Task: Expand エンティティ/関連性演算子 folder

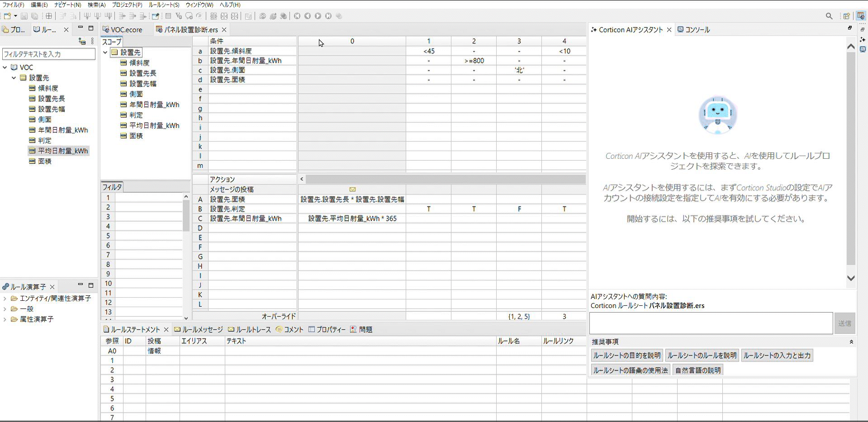Action: (5, 299)
